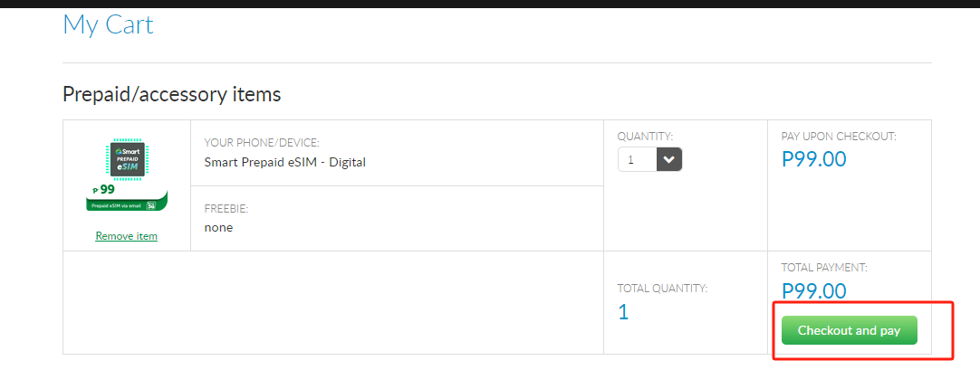Viewport: 980px width, 370px height.
Task: Click the total quantity number 1
Action: tap(622, 312)
